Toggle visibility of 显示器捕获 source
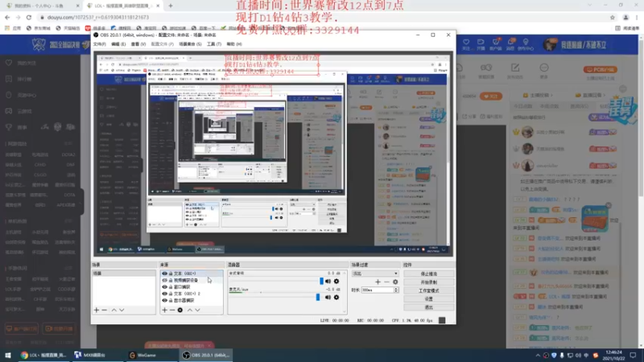644x362 pixels. pos(165,300)
